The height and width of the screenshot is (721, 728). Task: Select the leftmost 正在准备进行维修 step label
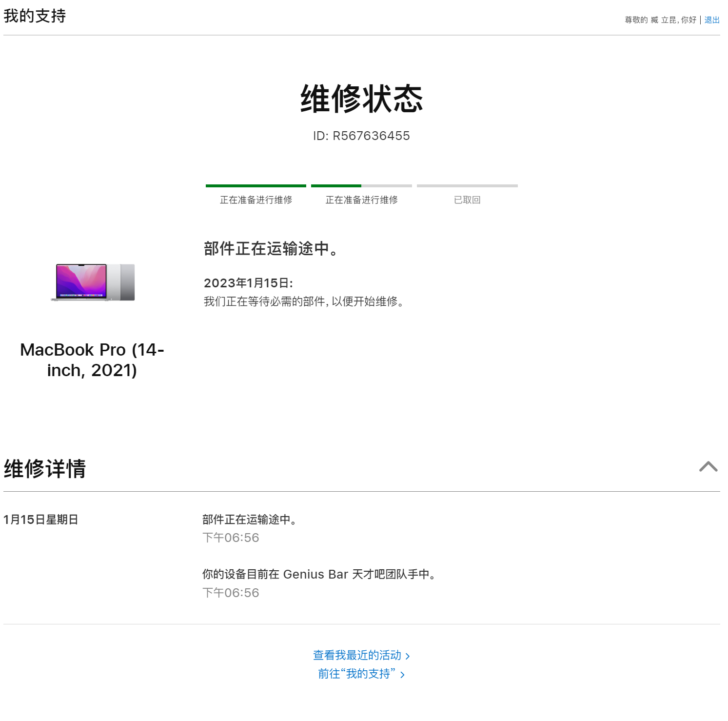(x=256, y=200)
